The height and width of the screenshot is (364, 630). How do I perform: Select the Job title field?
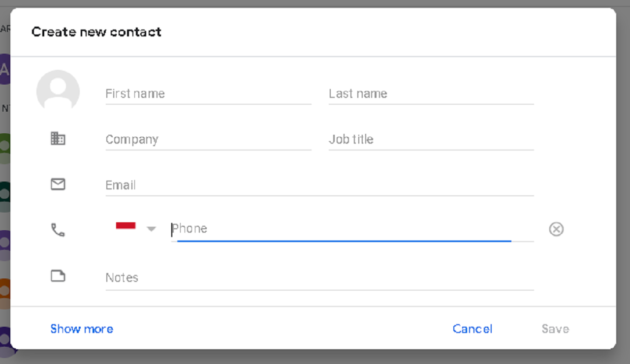pyautogui.click(x=431, y=140)
